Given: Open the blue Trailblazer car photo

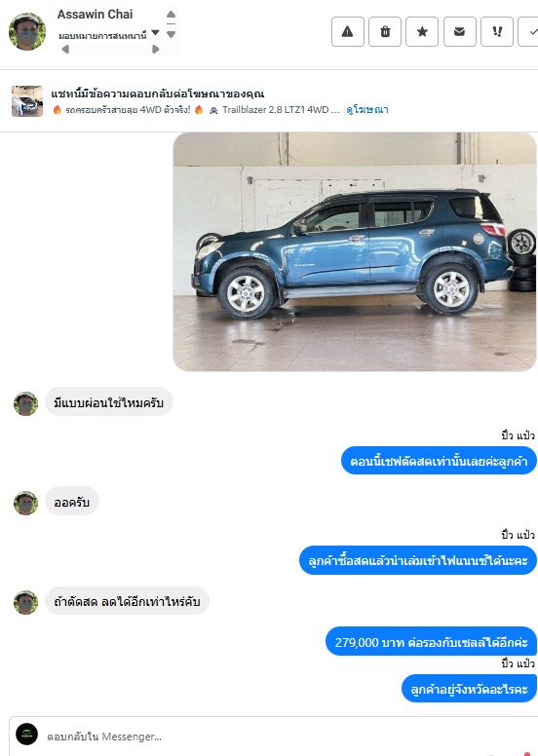Looking at the screenshot, I should click(355, 251).
